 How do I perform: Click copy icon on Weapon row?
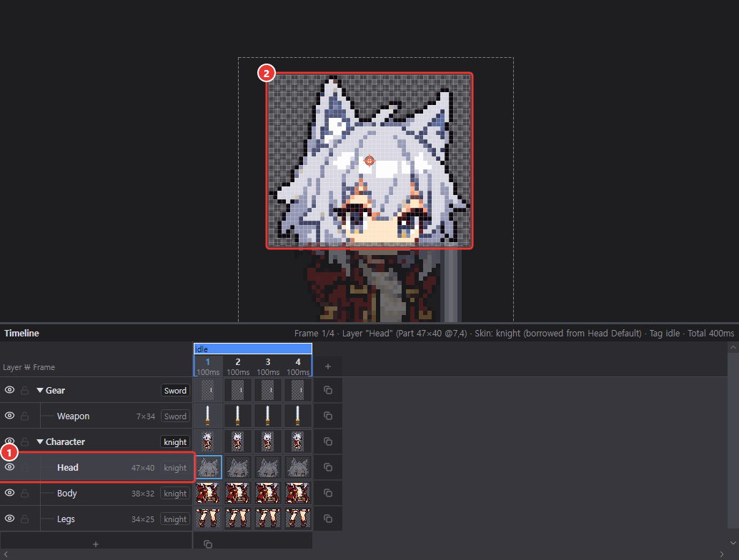click(x=328, y=416)
